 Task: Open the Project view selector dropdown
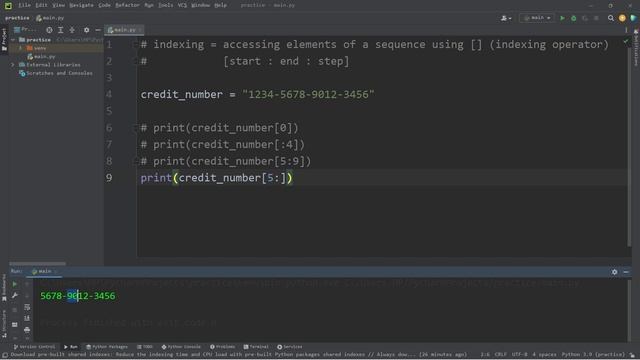pos(26,30)
